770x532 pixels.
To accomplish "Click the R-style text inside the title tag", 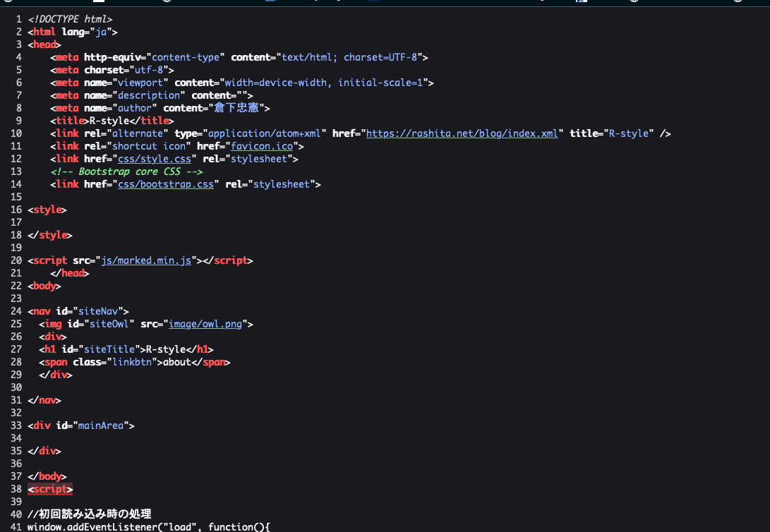I will pyautogui.click(x=109, y=121).
